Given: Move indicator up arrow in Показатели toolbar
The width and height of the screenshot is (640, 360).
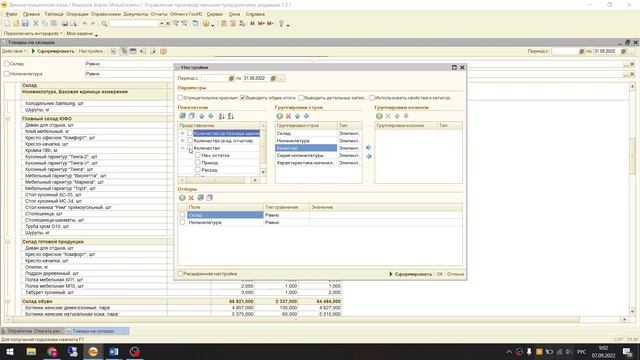Looking at the screenshot, I should tap(202, 116).
